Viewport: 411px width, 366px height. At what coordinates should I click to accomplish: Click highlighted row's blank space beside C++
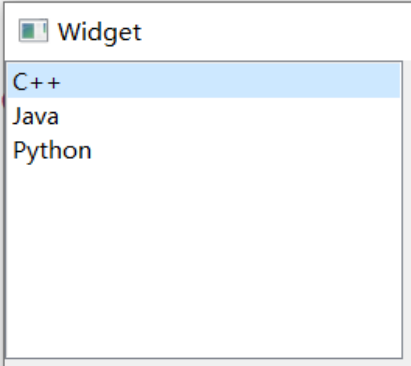(x=230, y=81)
